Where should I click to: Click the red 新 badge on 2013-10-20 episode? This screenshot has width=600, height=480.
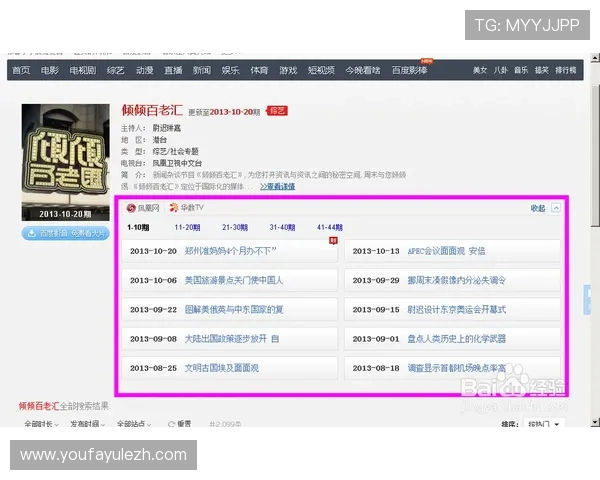coord(333,240)
